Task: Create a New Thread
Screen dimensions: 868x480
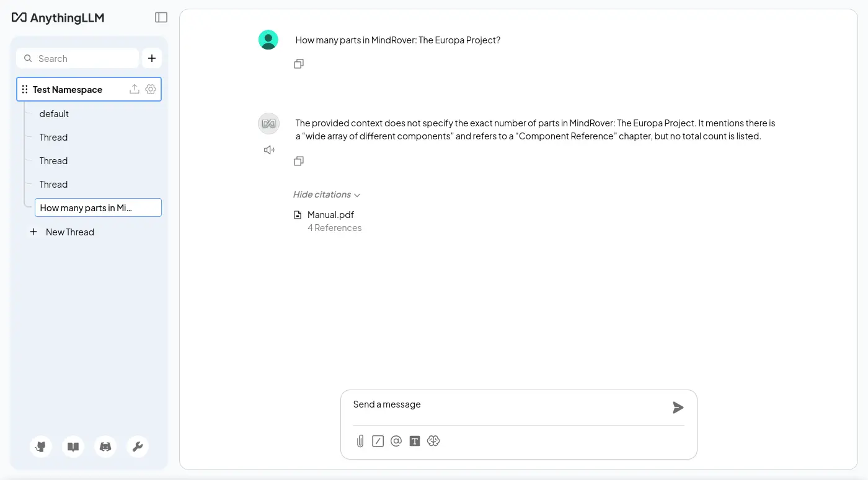Action: pyautogui.click(x=69, y=232)
